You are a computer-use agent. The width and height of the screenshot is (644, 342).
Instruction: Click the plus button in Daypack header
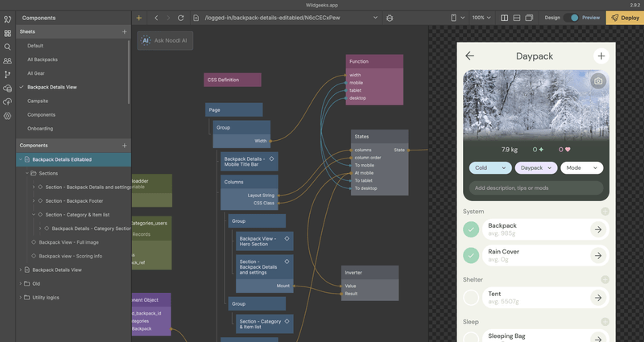[601, 56]
